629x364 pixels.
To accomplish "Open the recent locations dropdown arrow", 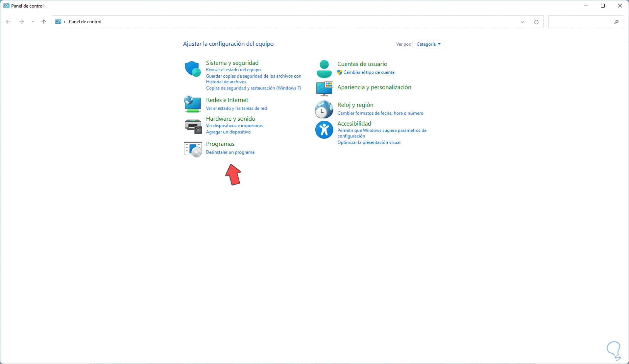I will click(33, 22).
